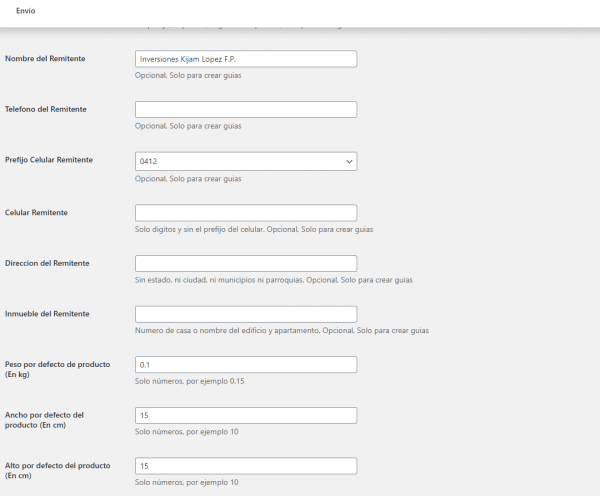Click the 'Direccion del Remitente' label

pyautogui.click(x=47, y=263)
